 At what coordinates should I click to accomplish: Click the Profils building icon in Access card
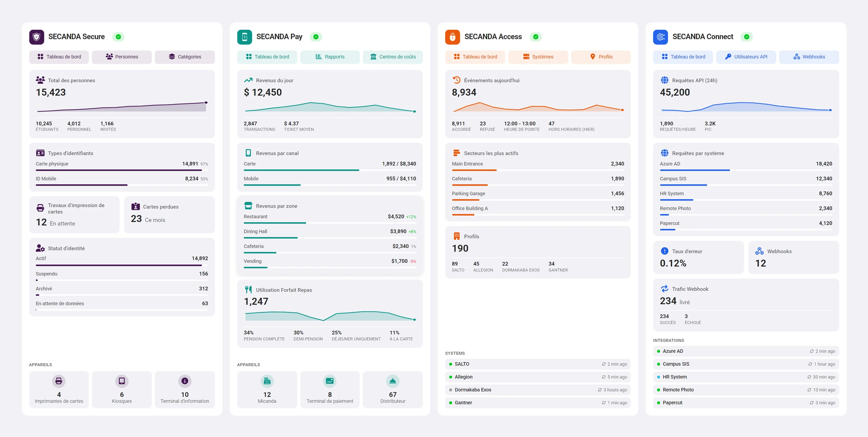[x=457, y=236]
